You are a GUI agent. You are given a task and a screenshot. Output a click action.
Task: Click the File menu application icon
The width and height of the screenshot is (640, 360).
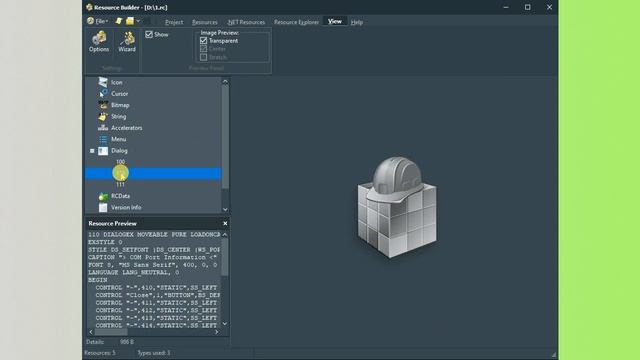click(x=90, y=21)
